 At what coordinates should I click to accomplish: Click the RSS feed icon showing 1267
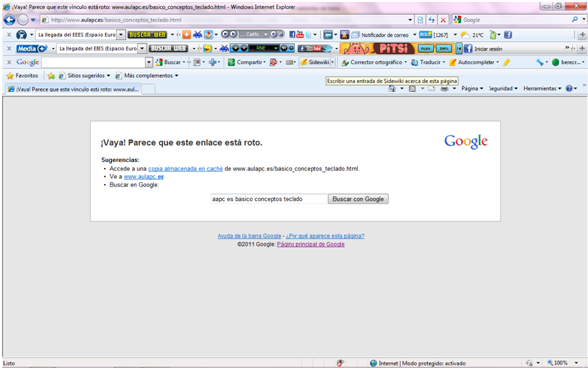click(425, 35)
